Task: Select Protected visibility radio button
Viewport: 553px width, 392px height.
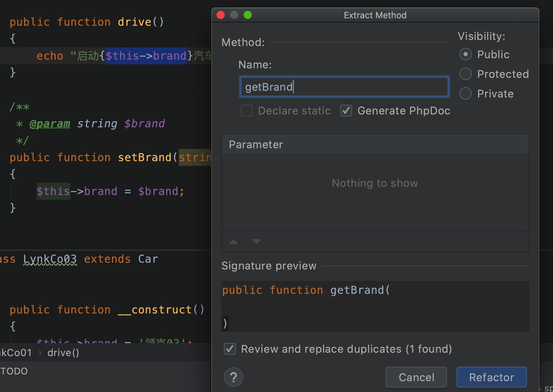Action: [x=465, y=74]
